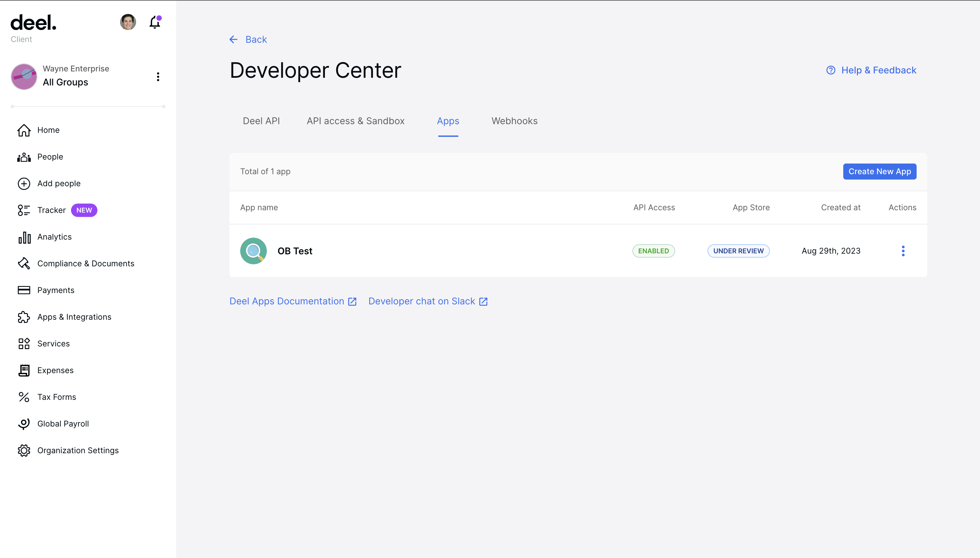Viewport: 980px width, 558px height.
Task: Click the Analytics bar chart icon
Action: (24, 237)
